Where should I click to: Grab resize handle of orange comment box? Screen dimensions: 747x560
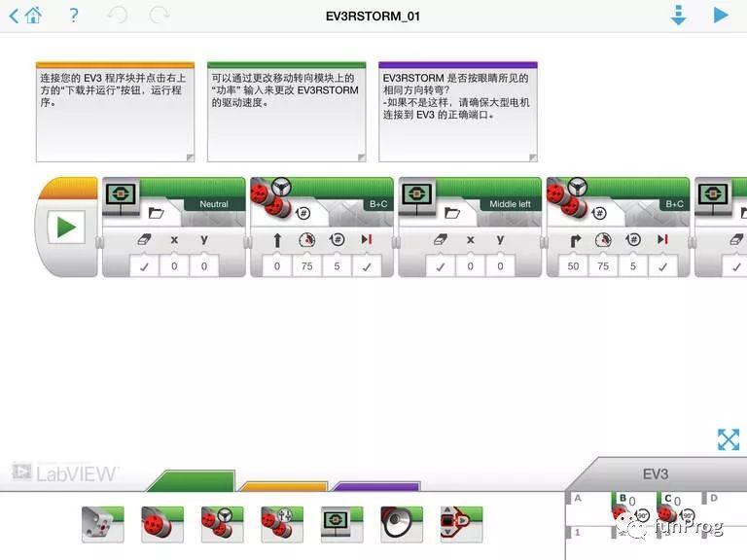pos(190,157)
